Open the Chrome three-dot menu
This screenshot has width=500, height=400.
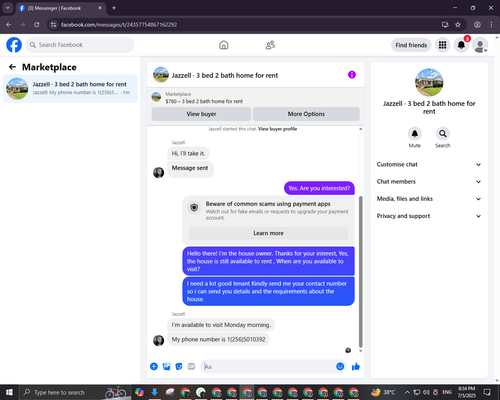pos(491,25)
